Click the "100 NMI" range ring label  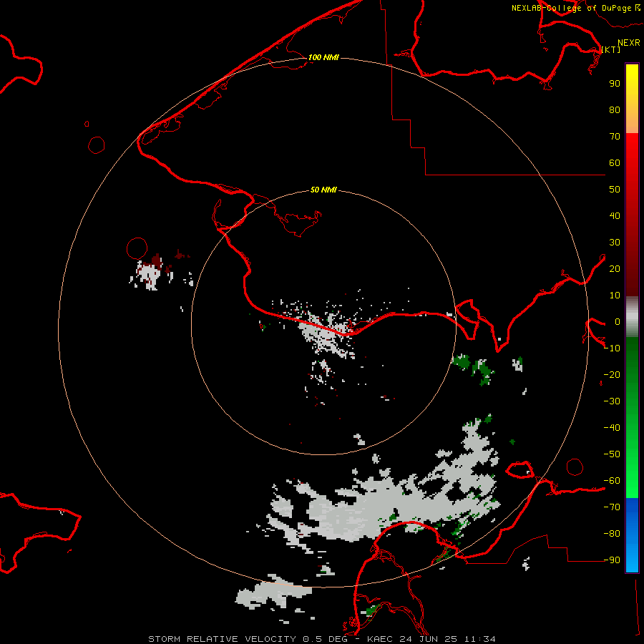pos(323,57)
